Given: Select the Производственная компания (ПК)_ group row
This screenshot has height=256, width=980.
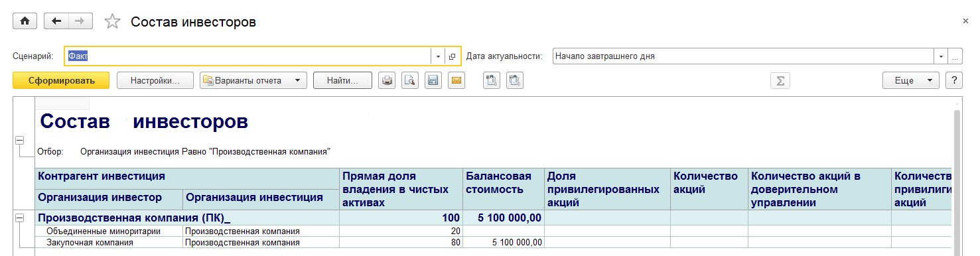Looking at the screenshot, I should click(x=187, y=218).
